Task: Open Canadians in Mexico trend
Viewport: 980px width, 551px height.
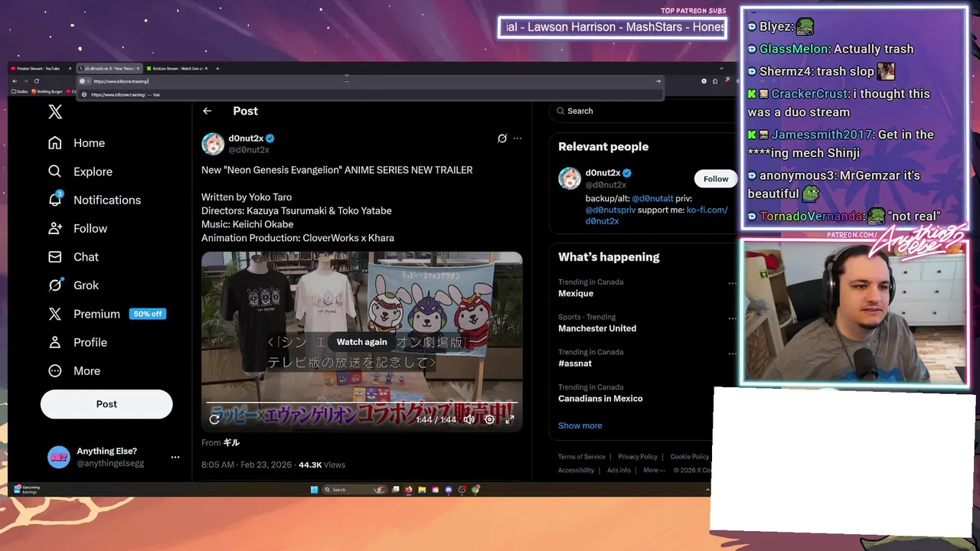Action: (x=600, y=399)
